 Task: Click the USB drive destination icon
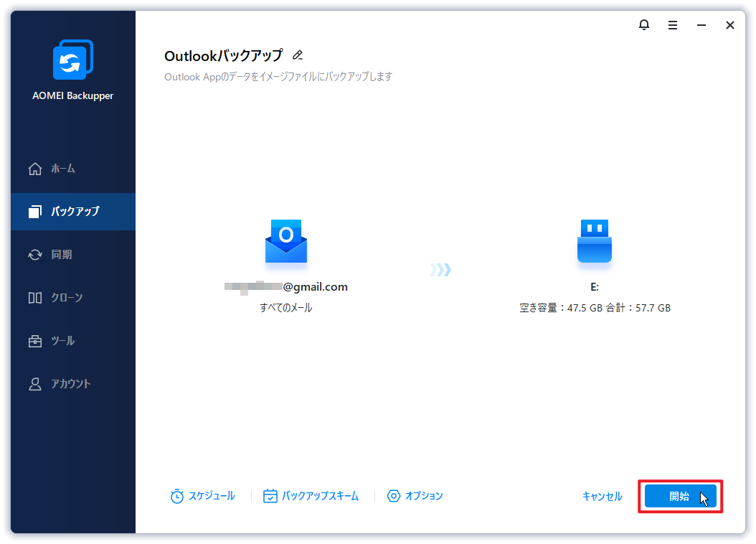pyautogui.click(x=595, y=241)
